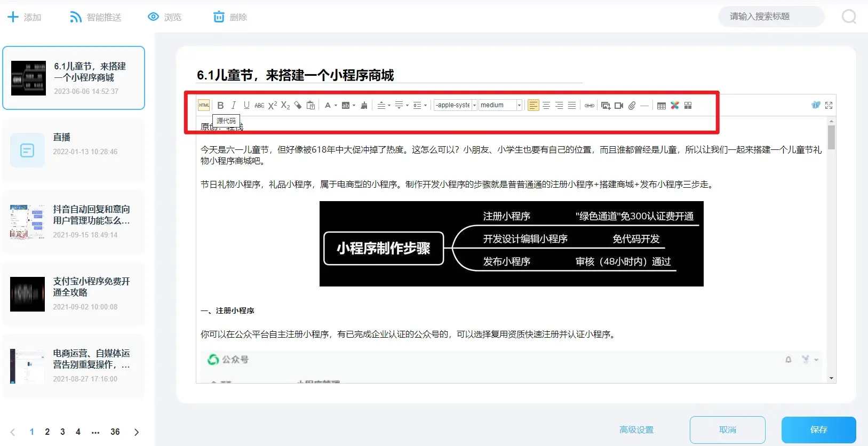
Task: Click the search title input field
Action: pos(771,17)
